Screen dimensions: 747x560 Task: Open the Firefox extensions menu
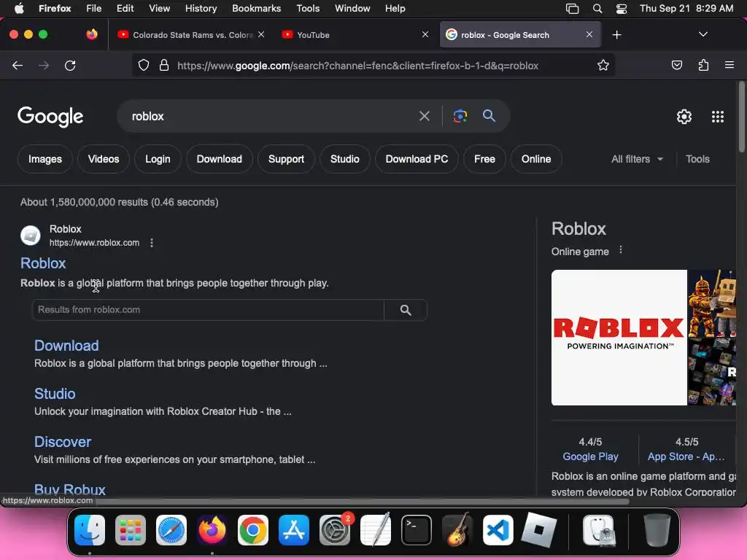(x=703, y=65)
